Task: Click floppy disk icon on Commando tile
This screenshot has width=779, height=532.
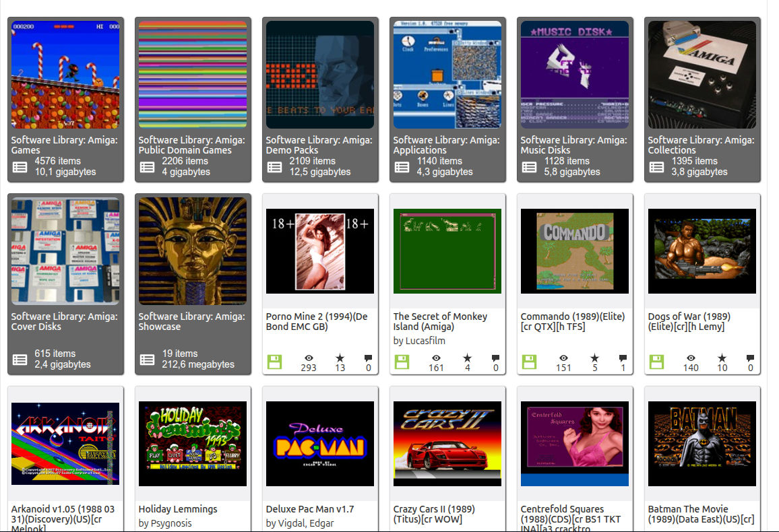Action: click(x=530, y=362)
